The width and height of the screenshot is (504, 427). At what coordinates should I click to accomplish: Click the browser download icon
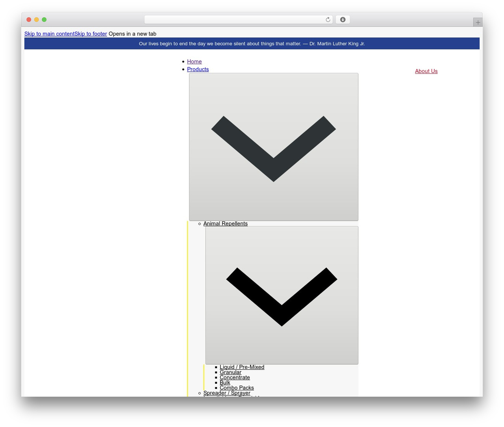click(x=343, y=20)
